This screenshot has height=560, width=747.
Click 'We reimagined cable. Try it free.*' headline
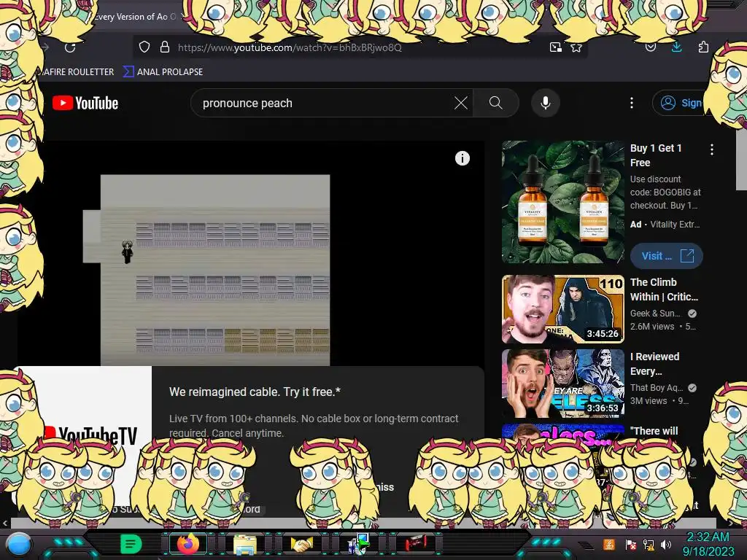(255, 392)
